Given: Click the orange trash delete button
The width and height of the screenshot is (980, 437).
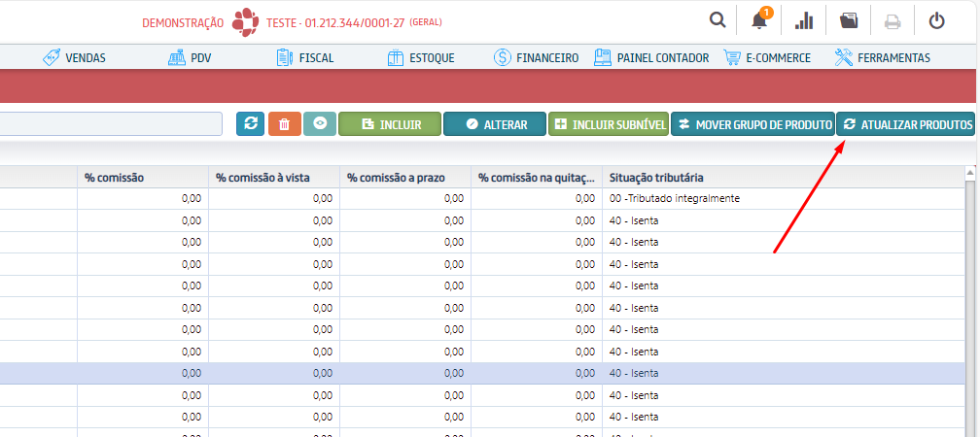Looking at the screenshot, I should pos(284,124).
